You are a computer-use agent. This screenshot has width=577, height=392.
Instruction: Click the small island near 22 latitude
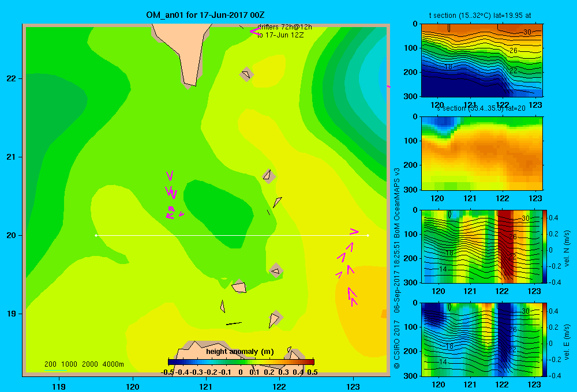[x=246, y=74]
